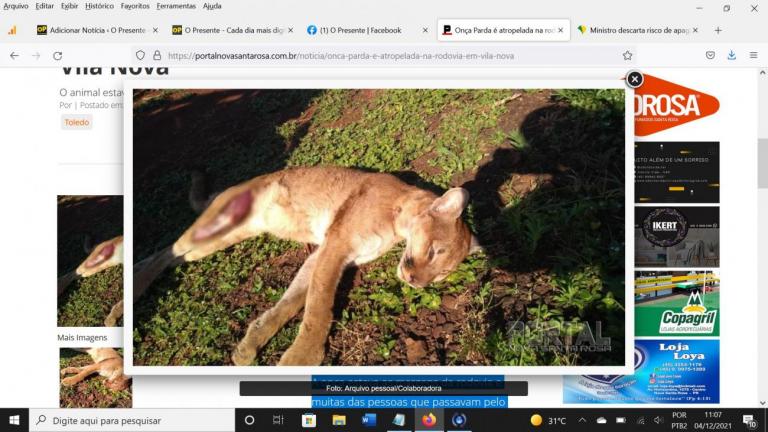Open the IKERT advertisement banner
Viewport: 768px width, 432px height.
tap(677, 237)
